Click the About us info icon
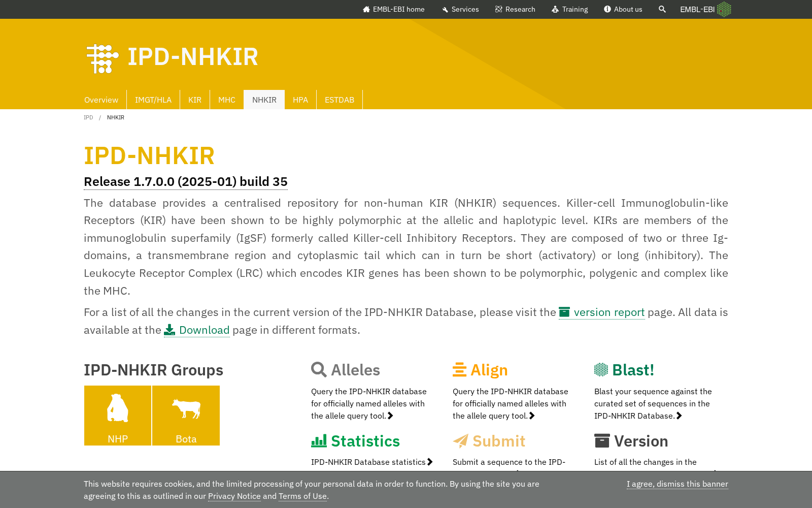Viewport: 812px width, 508px height. pos(607,9)
